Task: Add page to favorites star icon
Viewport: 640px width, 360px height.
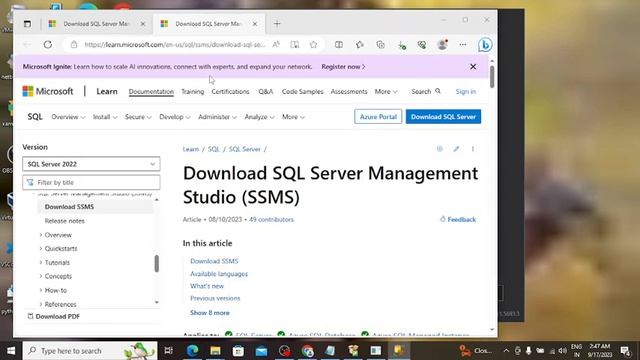Action: coord(313,44)
